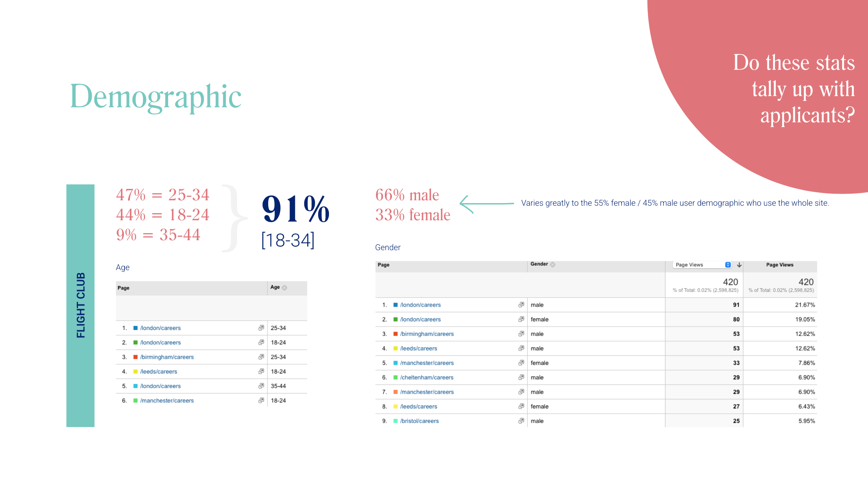Image resolution: width=868 pixels, height=488 pixels.
Task: Click the '66% male' statistic
Action: (407, 195)
